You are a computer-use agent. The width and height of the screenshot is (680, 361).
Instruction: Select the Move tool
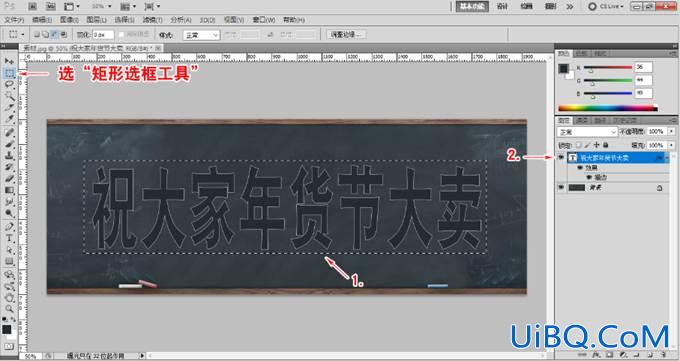pos(9,61)
